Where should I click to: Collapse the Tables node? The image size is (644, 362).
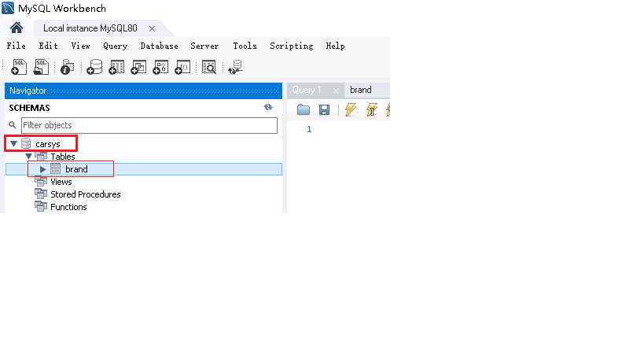click(28, 156)
